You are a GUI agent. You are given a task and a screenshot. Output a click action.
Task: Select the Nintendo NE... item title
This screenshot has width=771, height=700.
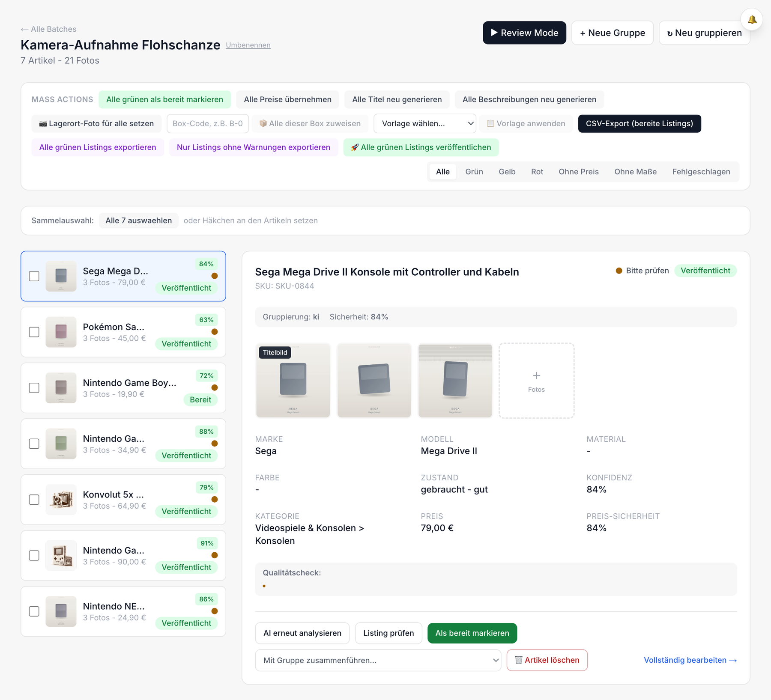tap(114, 606)
